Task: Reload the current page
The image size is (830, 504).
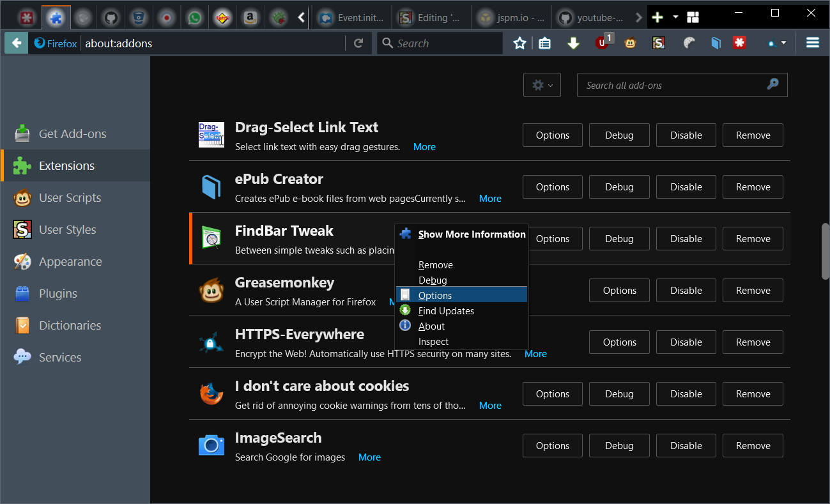Action: [358, 43]
